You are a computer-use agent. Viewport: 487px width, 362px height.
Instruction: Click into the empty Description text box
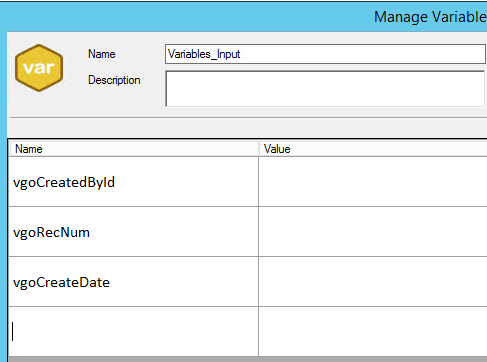click(x=325, y=89)
